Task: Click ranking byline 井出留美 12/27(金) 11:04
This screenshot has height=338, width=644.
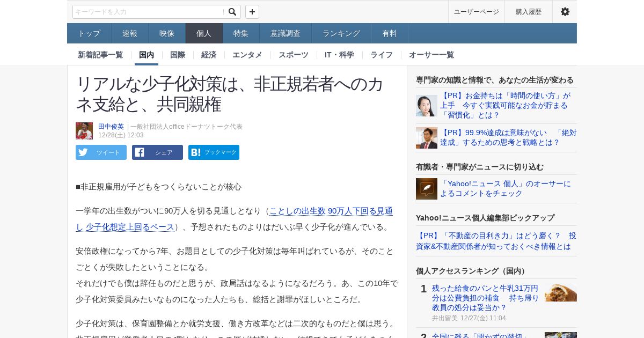Action: pyautogui.click(x=469, y=318)
